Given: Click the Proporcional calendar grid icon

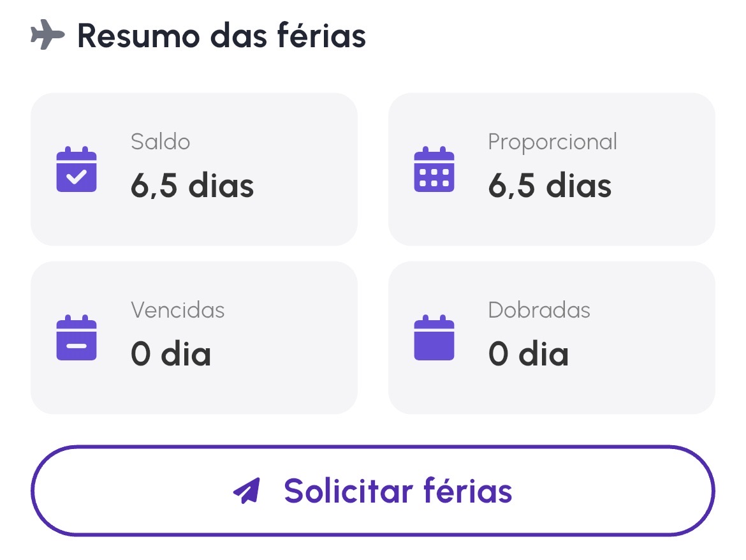Looking at the screenshot, I should (434, 170).
